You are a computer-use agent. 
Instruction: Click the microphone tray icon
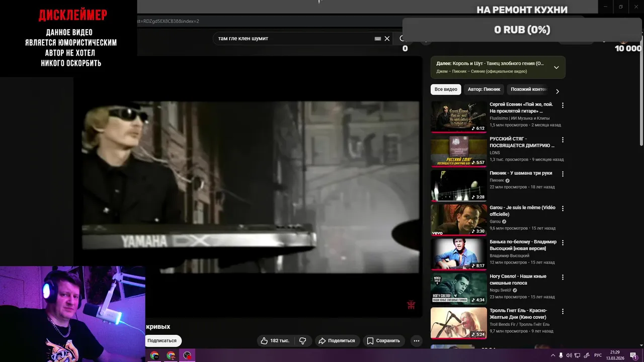(561, 355)
